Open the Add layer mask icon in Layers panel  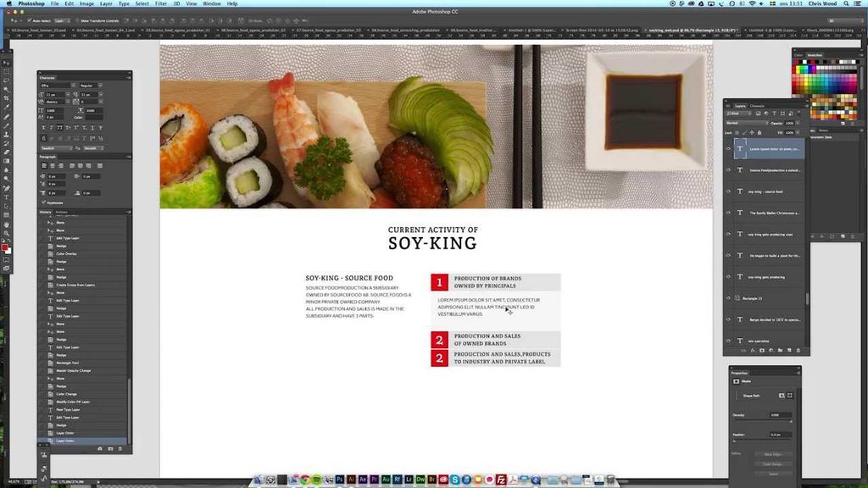762,350
